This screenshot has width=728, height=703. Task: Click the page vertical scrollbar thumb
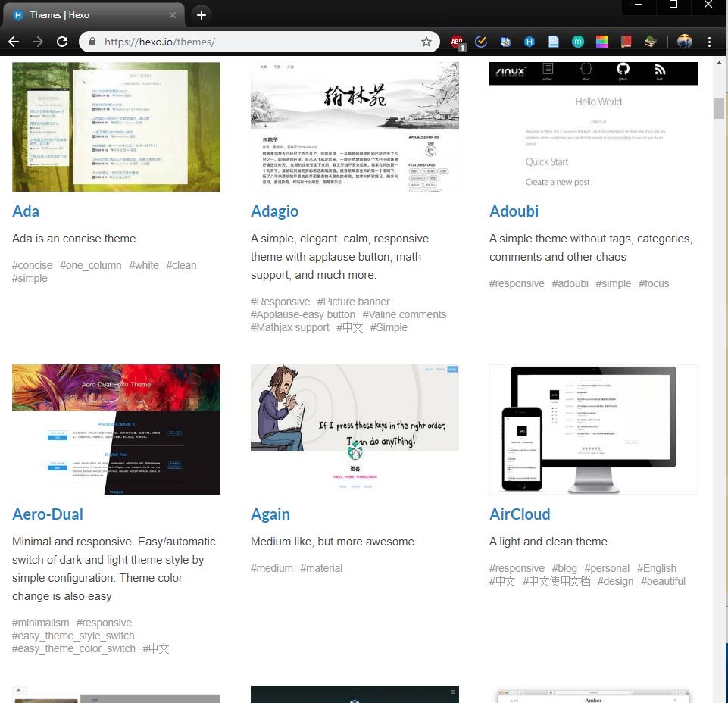719,108
